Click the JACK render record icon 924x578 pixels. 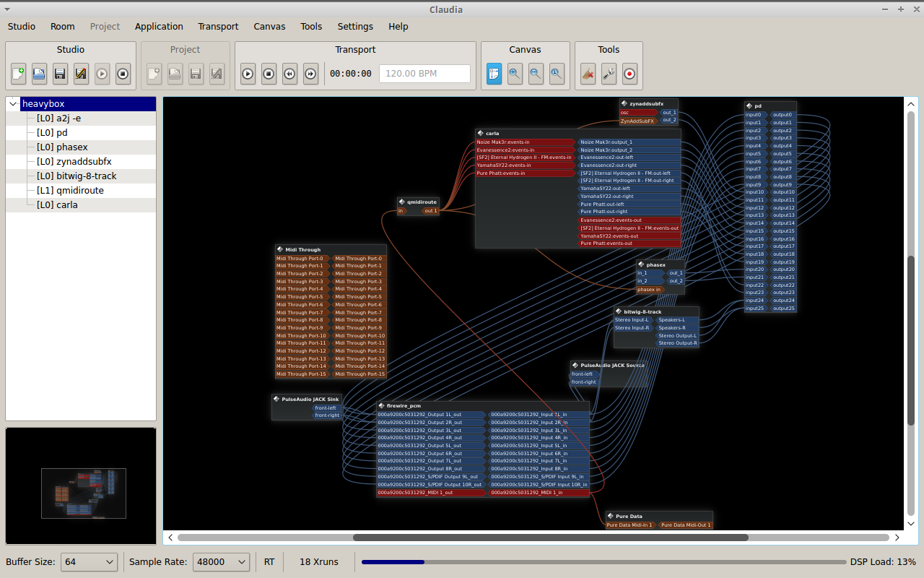click(x=629, y=73)
